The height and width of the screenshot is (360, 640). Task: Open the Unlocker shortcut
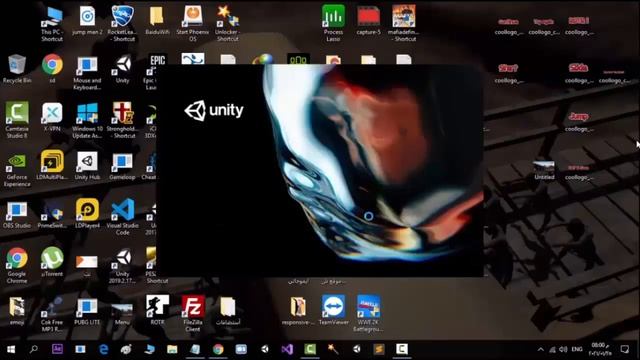click(227, 24)
